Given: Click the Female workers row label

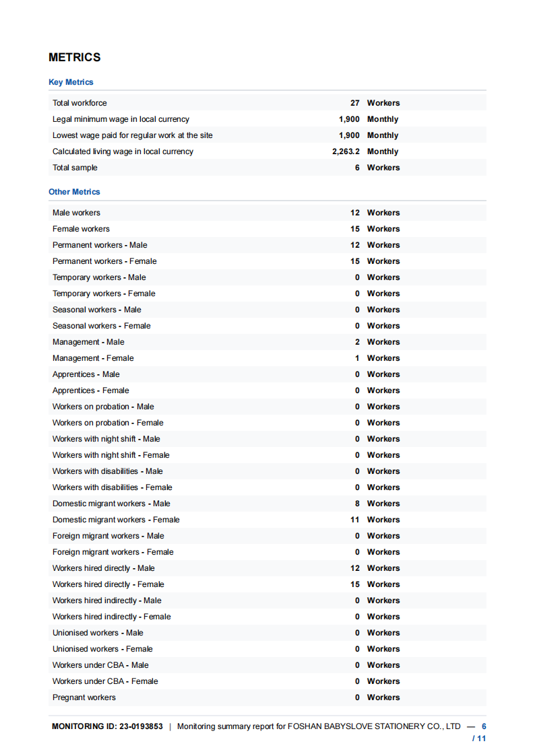Looking at the screenshot, I should (x=81, y=229).
